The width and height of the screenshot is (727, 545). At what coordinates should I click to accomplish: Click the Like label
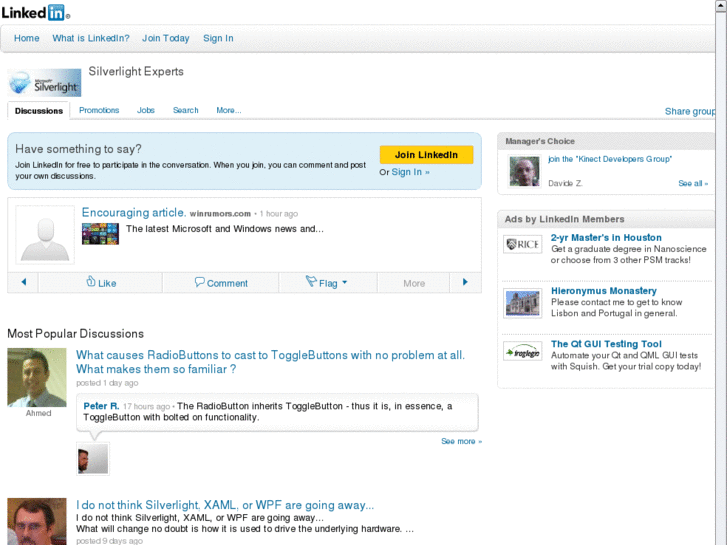pos(107,283)
